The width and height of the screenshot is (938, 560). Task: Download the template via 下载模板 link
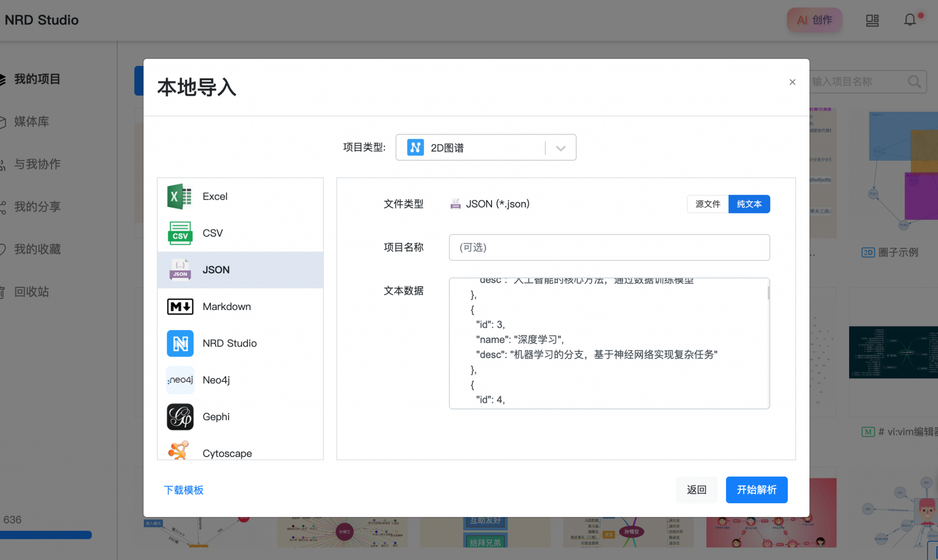pyautogui.click(x=184, y=490)
